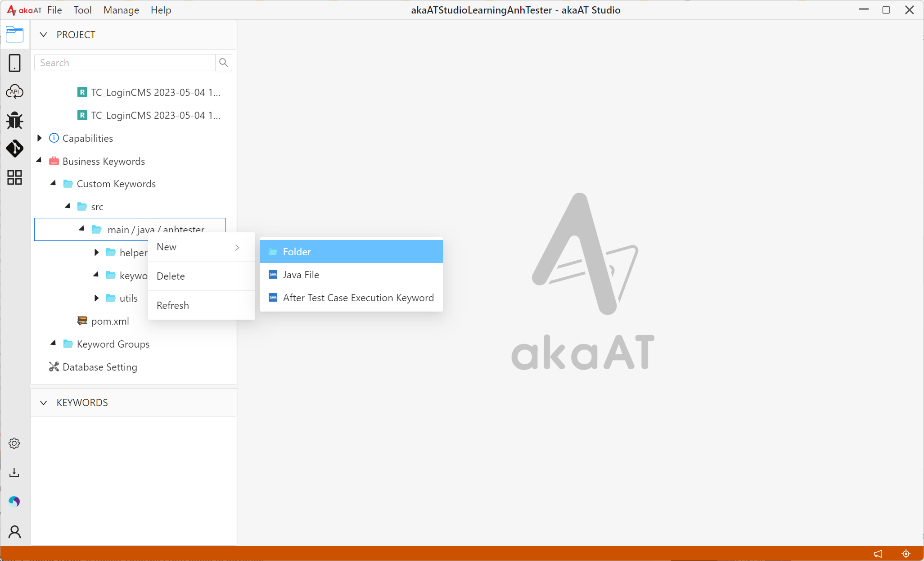Open the mobile device panel icon

[x=15, y=63]
